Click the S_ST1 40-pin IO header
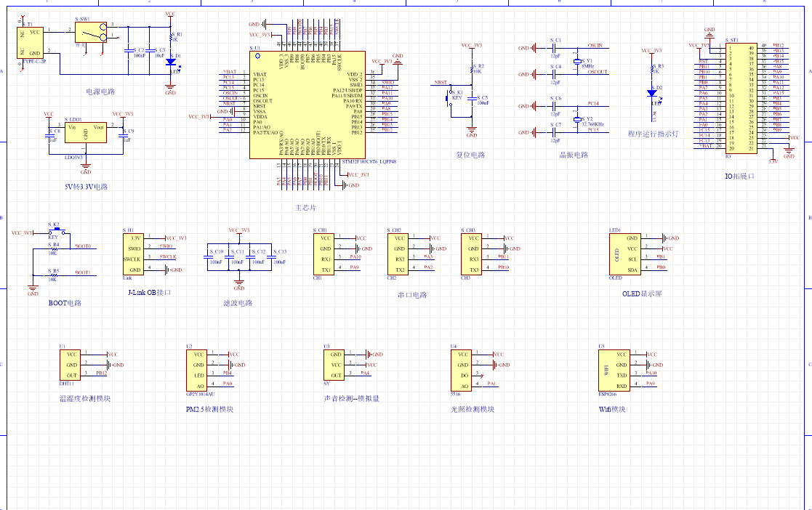Image resolution: width=812 pixels, height=510 pixels. click(x=741, y=97)
